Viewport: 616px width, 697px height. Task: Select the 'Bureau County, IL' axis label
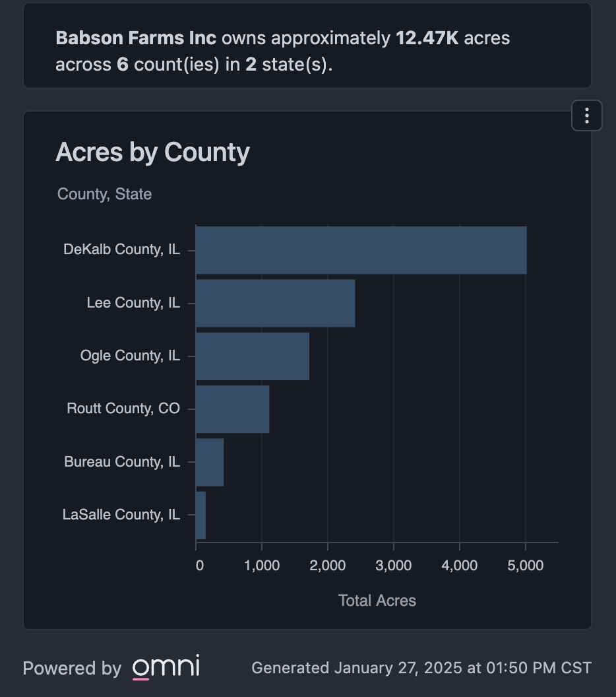pos(122,461)
